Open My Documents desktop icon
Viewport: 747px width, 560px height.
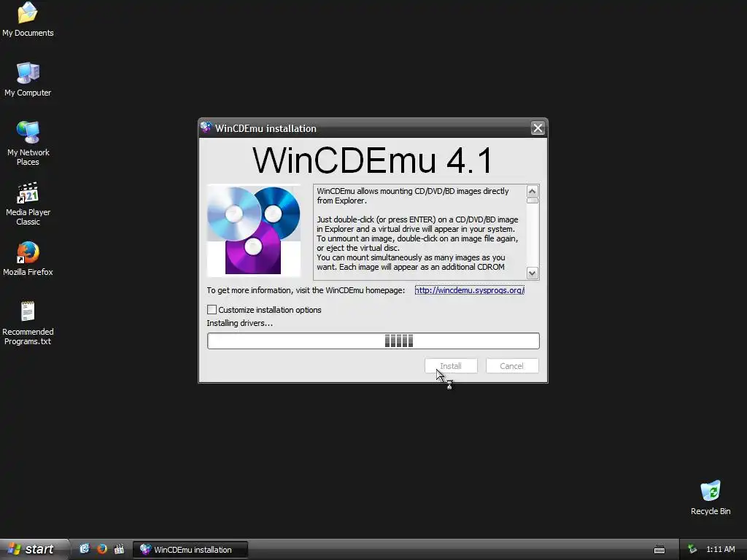tap(28, 19)
